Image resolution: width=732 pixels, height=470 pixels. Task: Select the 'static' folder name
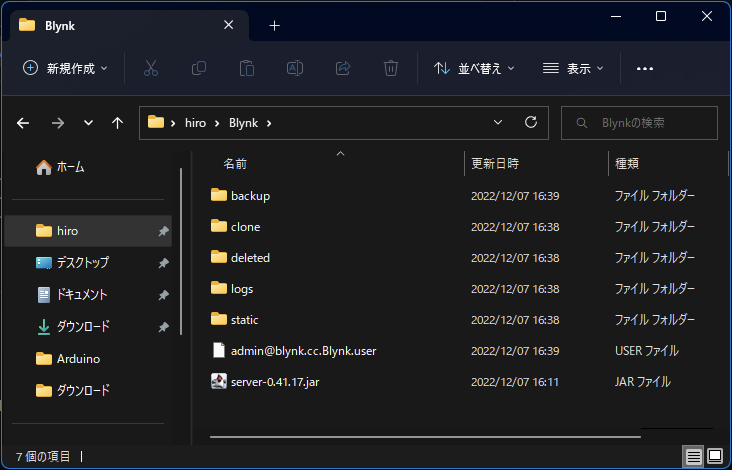tap(245, 320)
